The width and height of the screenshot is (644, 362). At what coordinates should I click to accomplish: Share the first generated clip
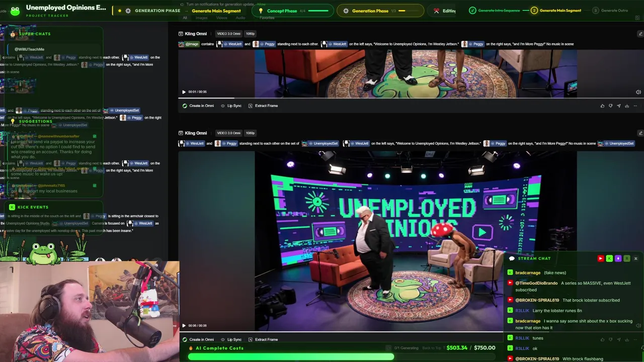coord(618,106)
